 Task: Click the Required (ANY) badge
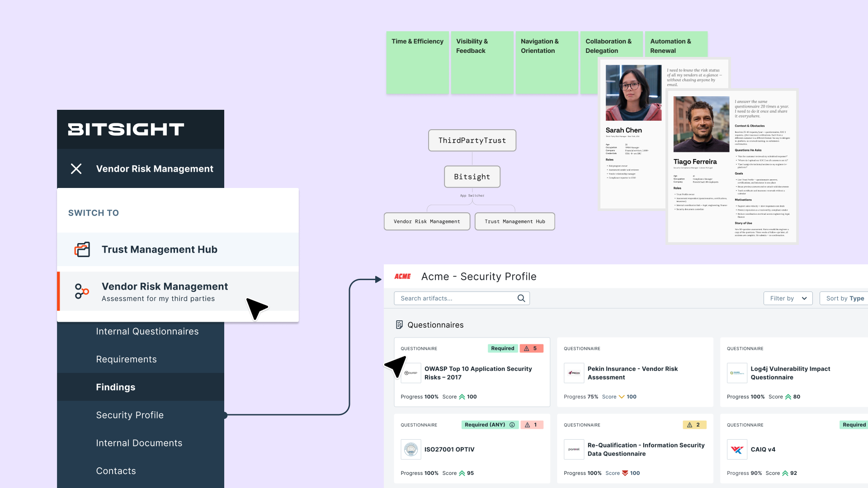[x=490, y=425]
